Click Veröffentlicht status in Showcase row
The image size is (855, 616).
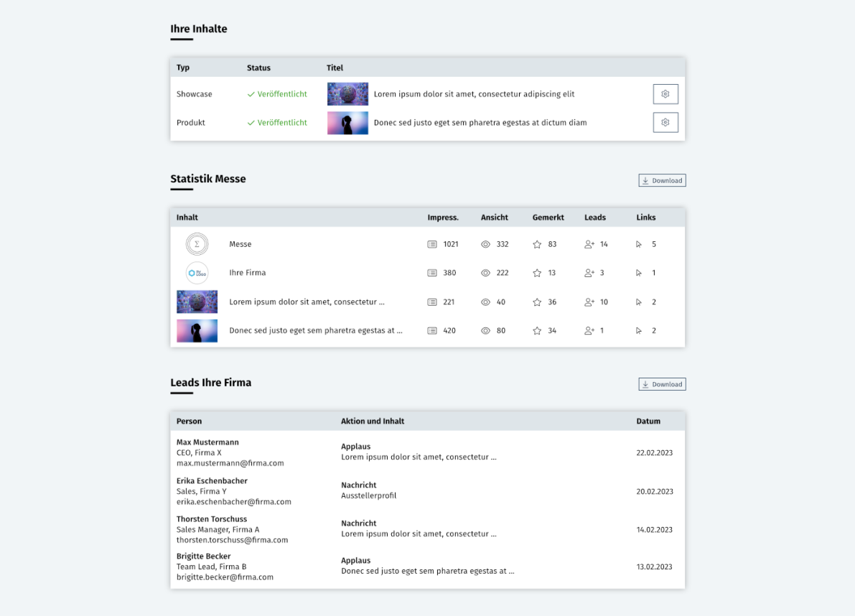tap(277, 94)
